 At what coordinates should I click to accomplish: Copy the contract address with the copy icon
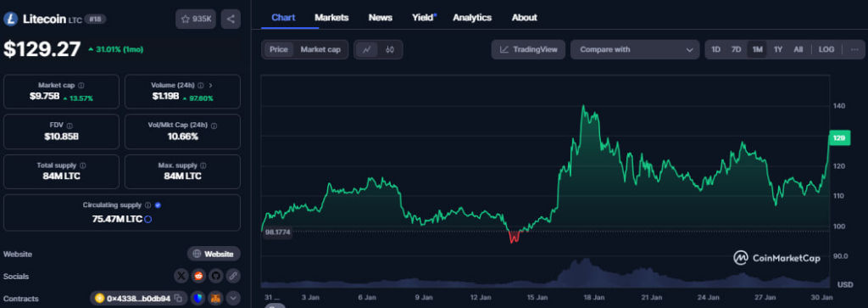[x=178, y=298]
